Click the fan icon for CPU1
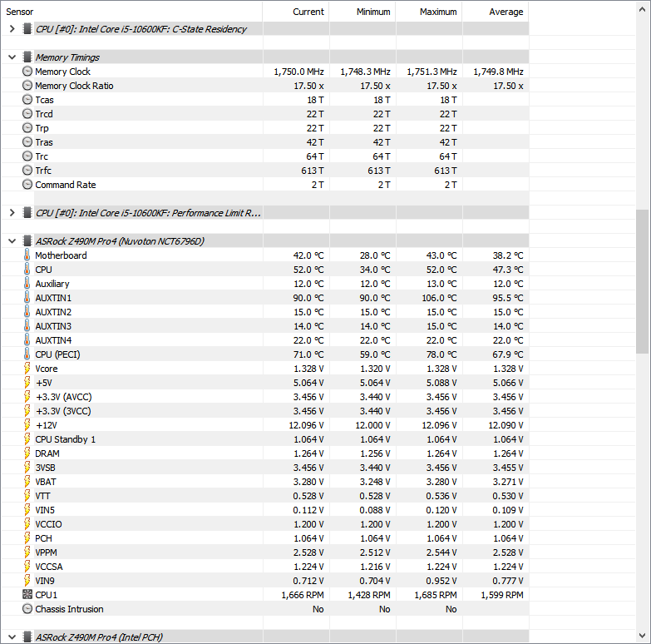 click(x=27, y=595)
